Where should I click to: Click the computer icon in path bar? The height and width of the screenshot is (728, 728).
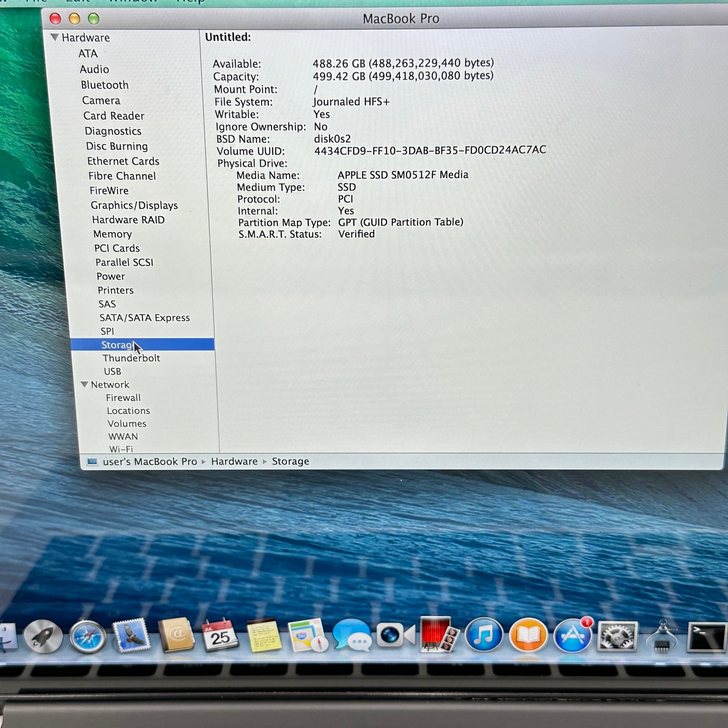coord(92,462)
